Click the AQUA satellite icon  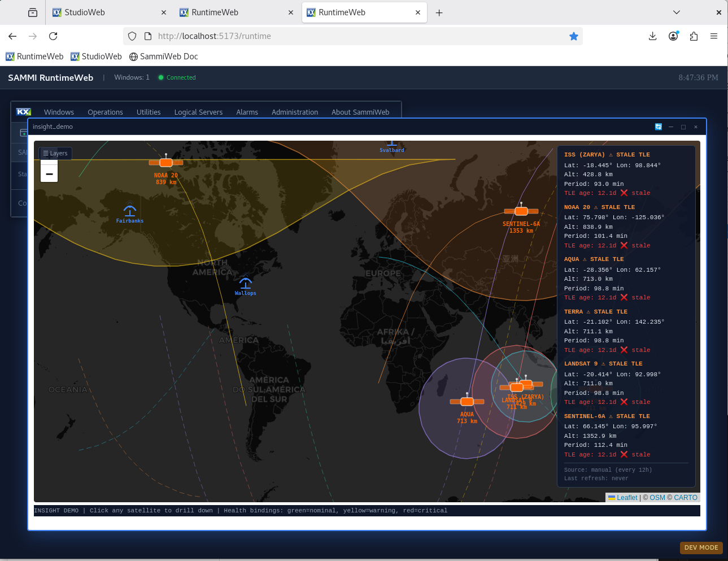point(467,401)
